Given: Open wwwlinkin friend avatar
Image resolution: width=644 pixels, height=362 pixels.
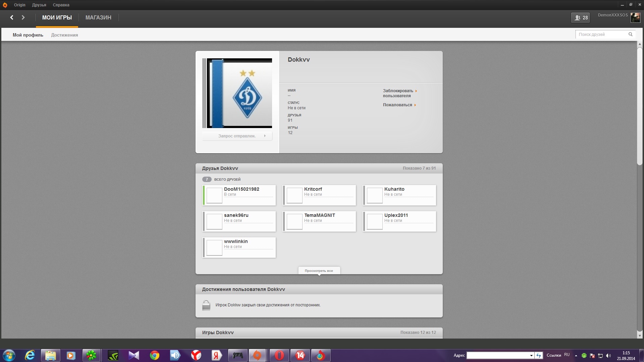Looking at the screenshot, I should pos(214,248).
